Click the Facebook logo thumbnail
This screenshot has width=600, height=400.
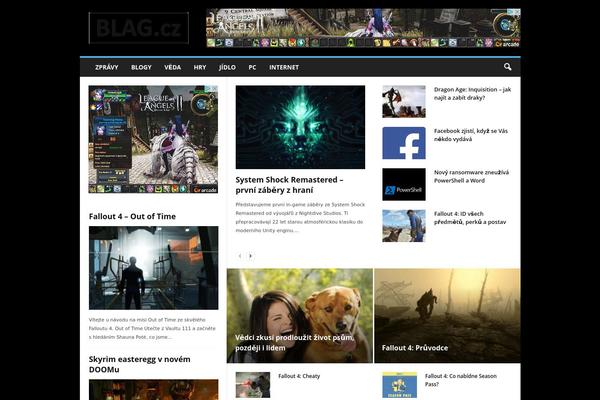click(404, 143)
